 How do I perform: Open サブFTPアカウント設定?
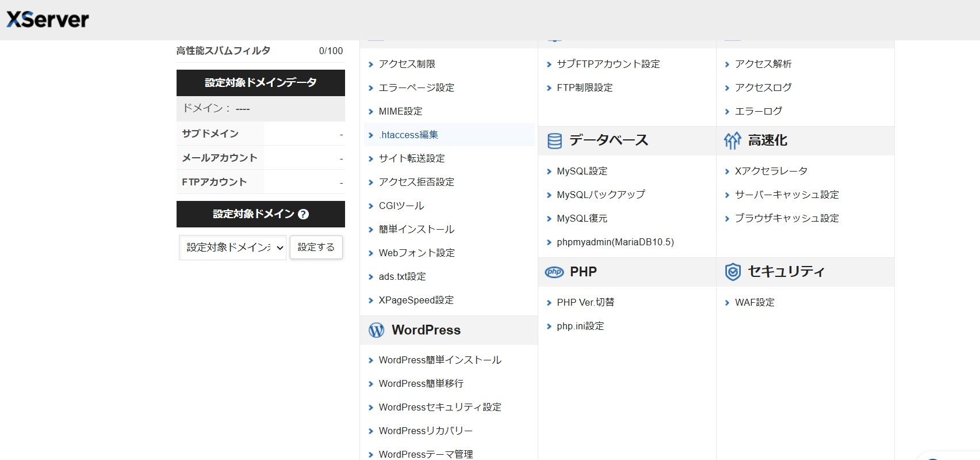[x=608, y=64]
